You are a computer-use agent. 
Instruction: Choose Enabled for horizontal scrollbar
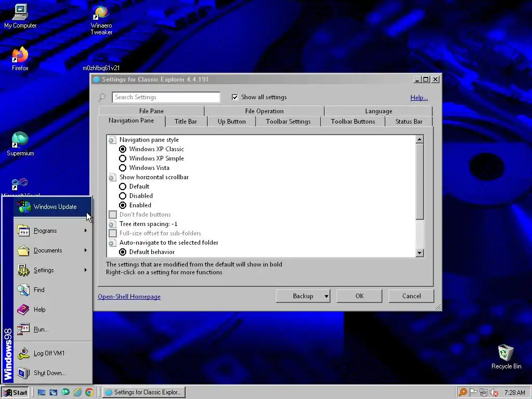tap(123, 205)
